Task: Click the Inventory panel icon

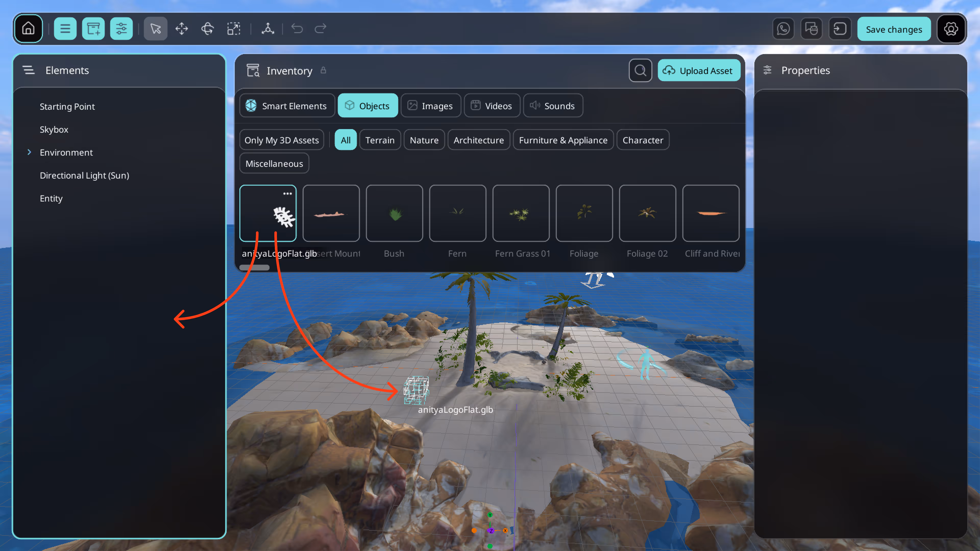Action: point(253,70)
